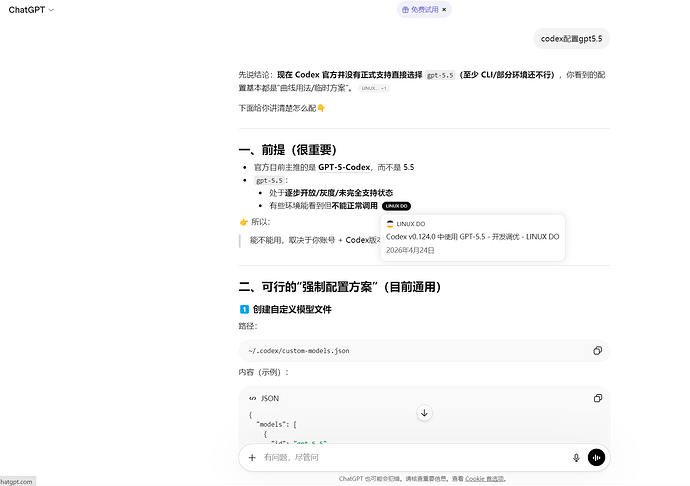Click the heading 二、可行的"强制配置方案"
Screen dimensions: 690x486
(x=340, y=287)
